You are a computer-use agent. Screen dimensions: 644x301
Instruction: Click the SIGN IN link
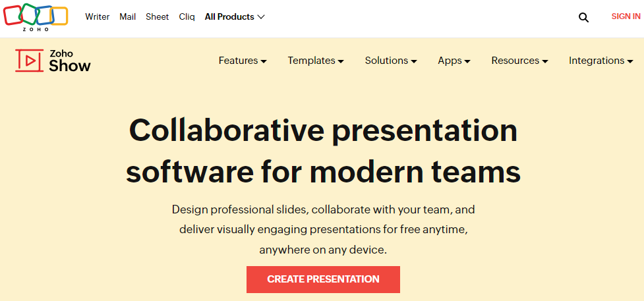pos(625,16)
